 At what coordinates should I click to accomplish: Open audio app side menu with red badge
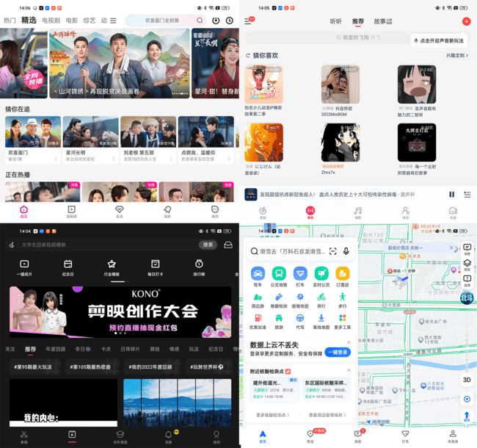250,21
